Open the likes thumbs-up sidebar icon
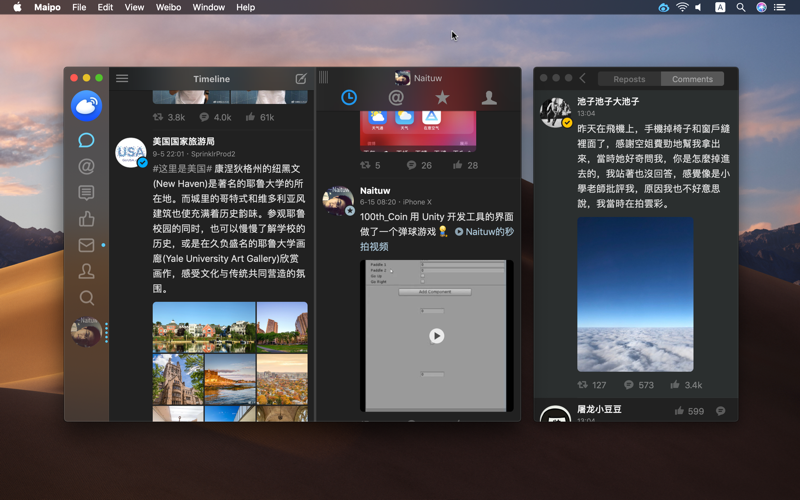Image resolution: width=800 pixels, height=500 pixels. [x=86, y=219]
